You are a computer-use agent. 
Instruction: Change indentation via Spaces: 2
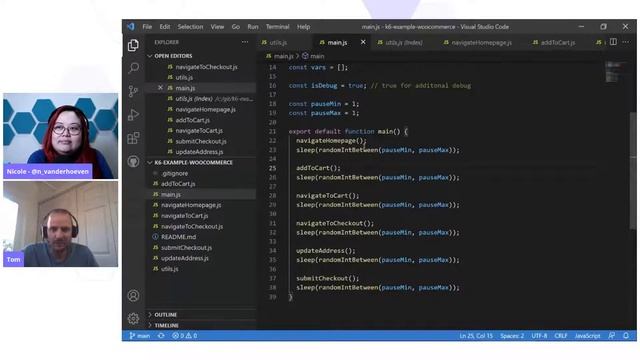[512, 336]
